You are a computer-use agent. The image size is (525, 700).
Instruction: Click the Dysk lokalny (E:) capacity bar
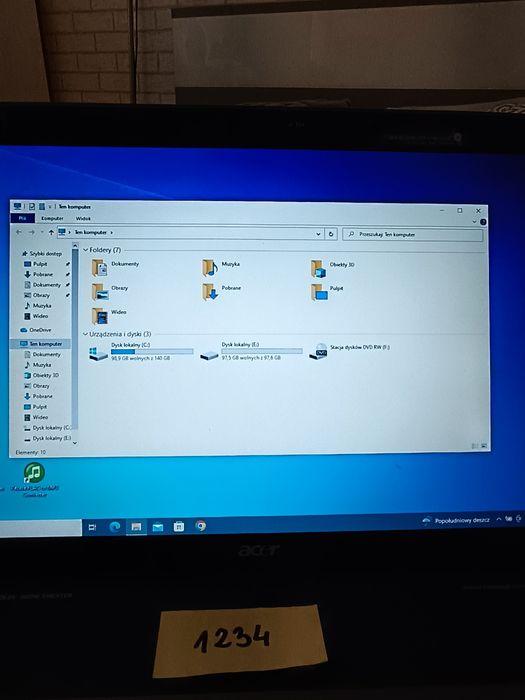pos(262,351)
